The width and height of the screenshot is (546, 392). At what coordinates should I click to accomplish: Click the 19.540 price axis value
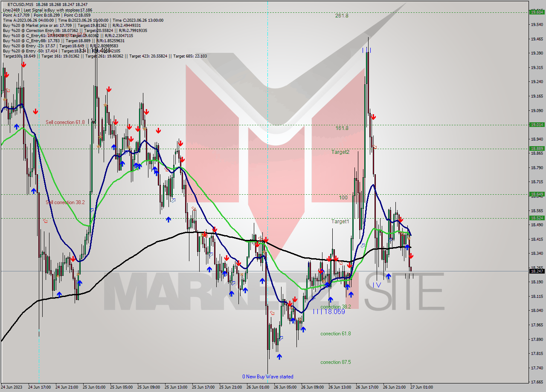(537, 25)
